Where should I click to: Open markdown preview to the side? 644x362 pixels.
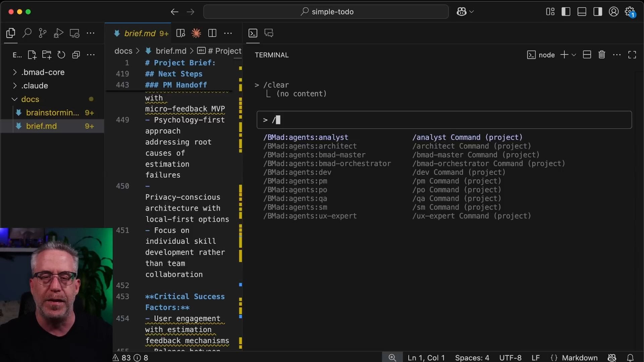pyautogui.click(x=180, y=33)
